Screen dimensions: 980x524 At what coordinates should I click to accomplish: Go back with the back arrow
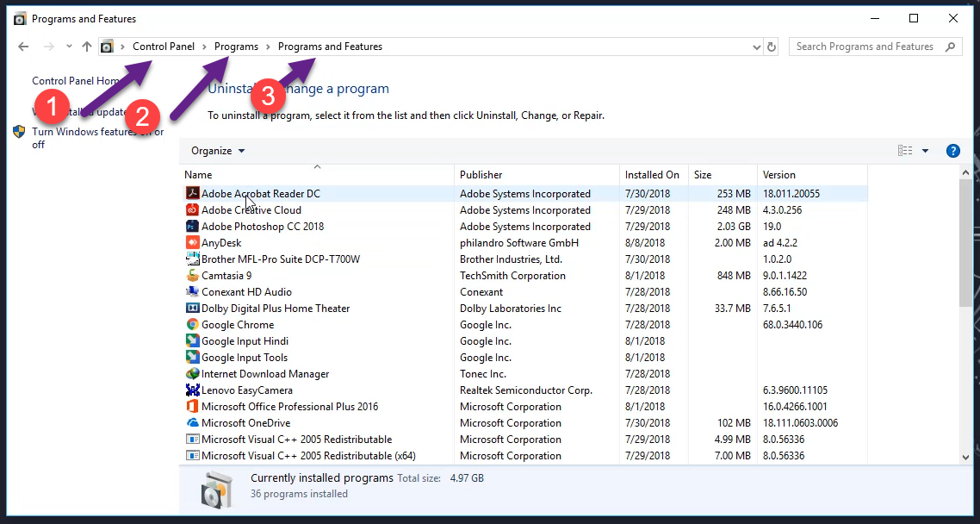pyautogui.click(x=23, y=47)
